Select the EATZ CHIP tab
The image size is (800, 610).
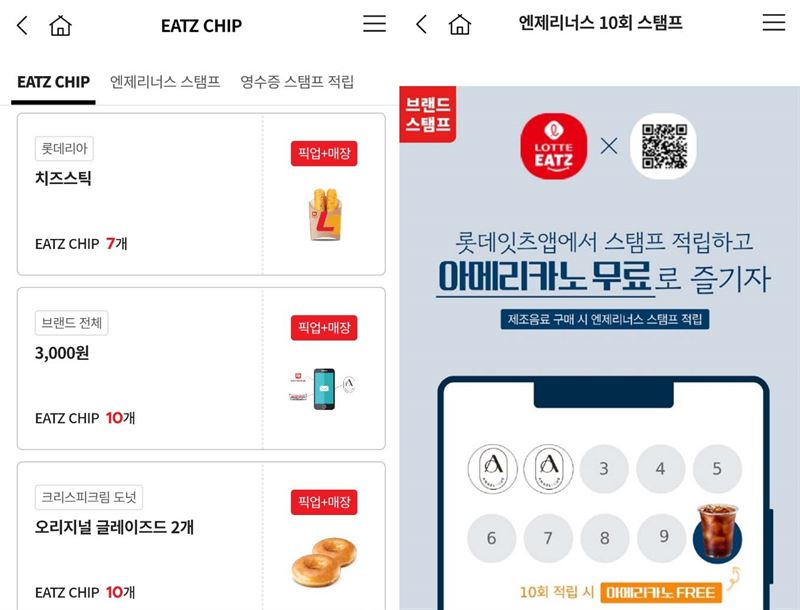coord(53,82)
